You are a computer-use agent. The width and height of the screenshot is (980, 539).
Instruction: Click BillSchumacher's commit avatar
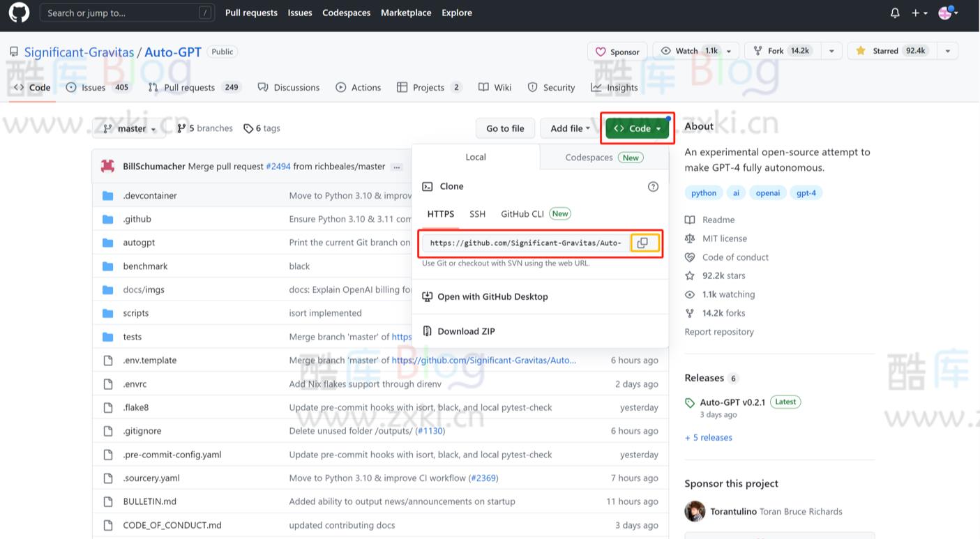[x=107, y=166]
